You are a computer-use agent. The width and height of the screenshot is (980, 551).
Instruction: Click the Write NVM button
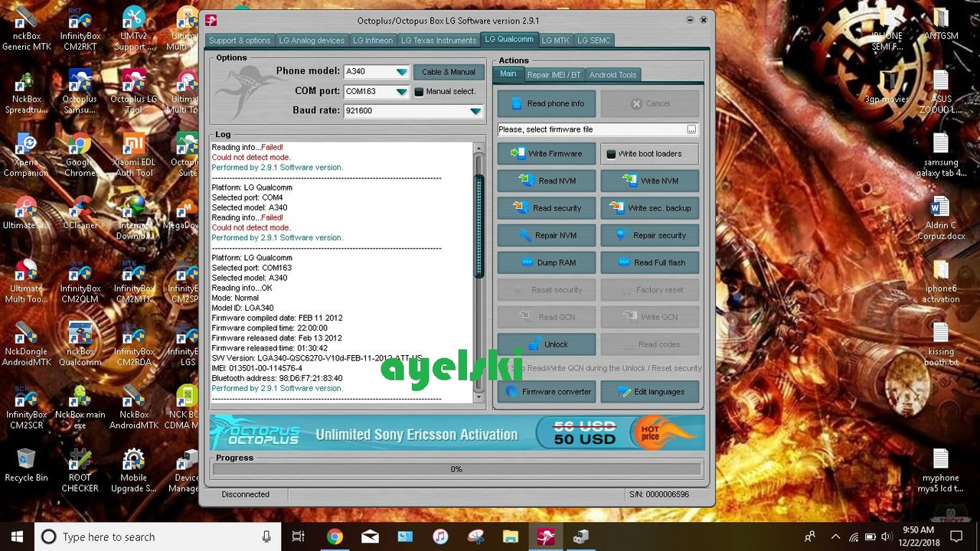[x=649, y=181]
